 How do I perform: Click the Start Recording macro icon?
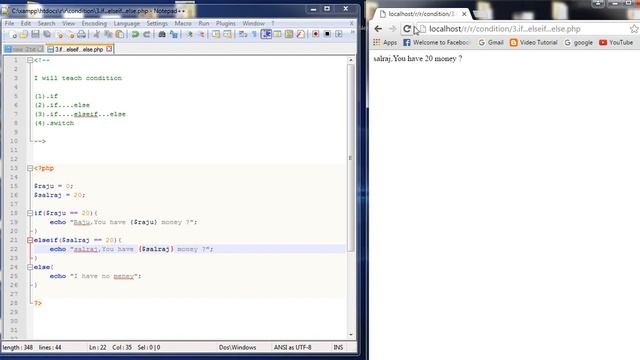point(316,35)
